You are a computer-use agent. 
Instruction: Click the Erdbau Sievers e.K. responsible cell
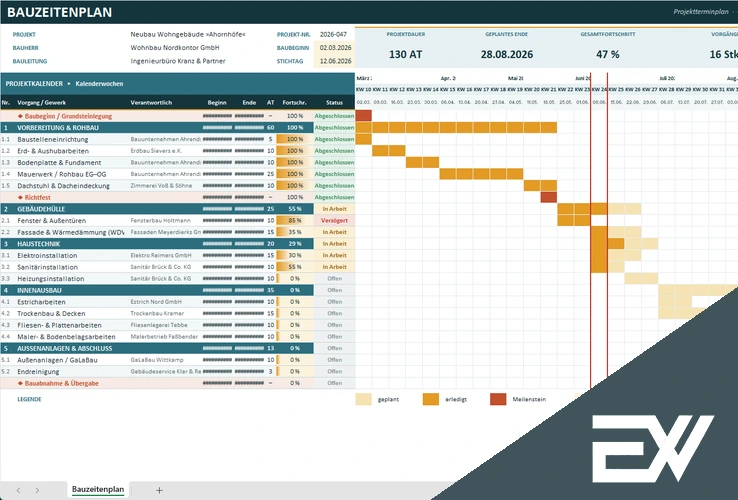156,151
